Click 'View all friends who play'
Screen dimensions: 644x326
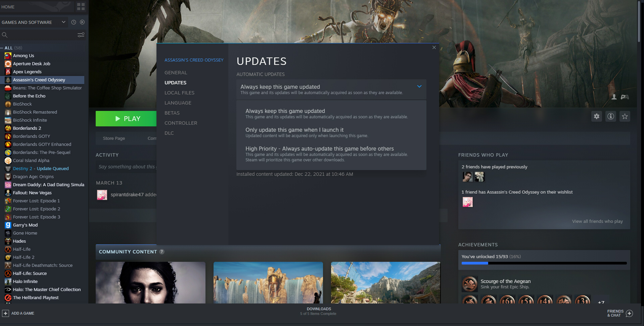597,221
